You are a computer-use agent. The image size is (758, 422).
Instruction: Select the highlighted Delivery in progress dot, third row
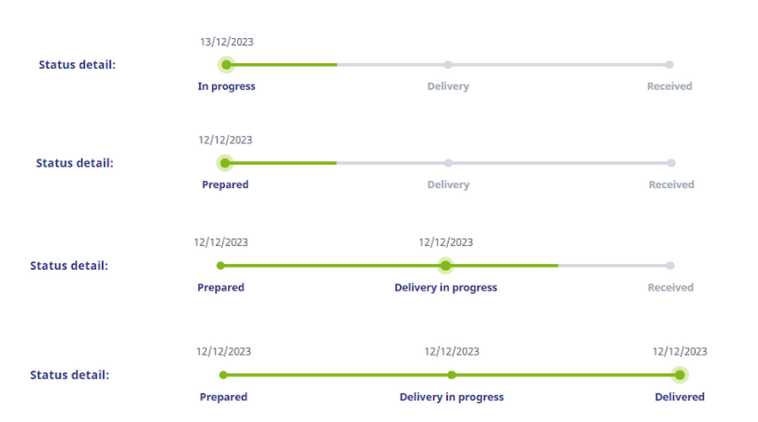pos(446,265)
